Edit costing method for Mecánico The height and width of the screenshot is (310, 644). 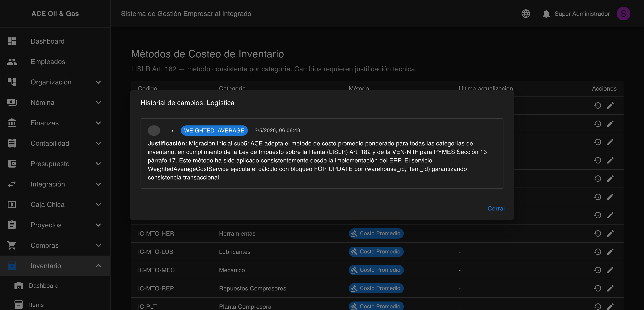coord(610,270)
